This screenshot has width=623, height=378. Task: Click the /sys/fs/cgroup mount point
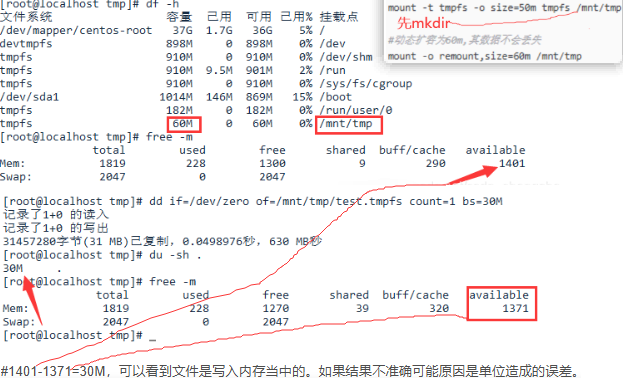[366, 84]
